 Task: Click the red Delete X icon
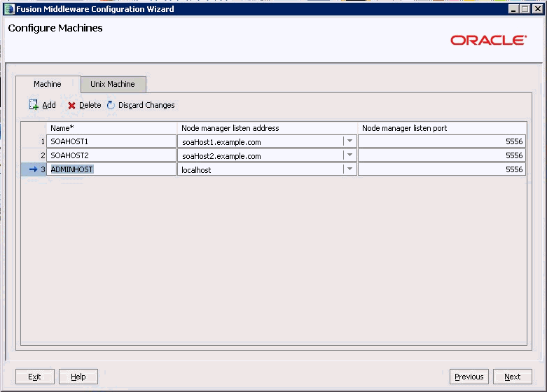coord(71,105)
